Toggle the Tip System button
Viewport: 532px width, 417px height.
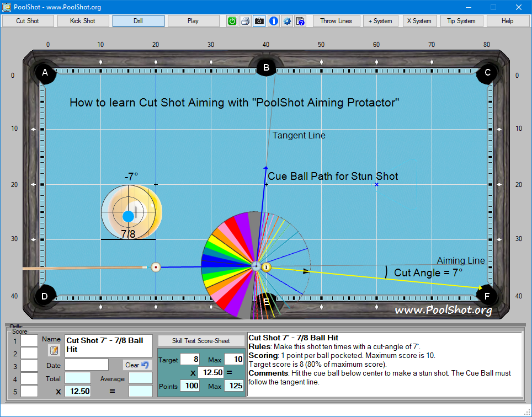[461, 21]
